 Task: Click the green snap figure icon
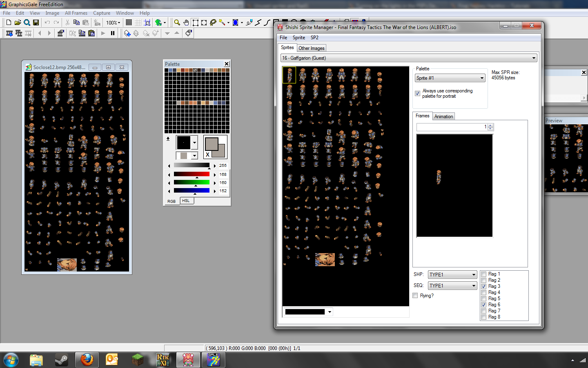(x=158, y=22)
